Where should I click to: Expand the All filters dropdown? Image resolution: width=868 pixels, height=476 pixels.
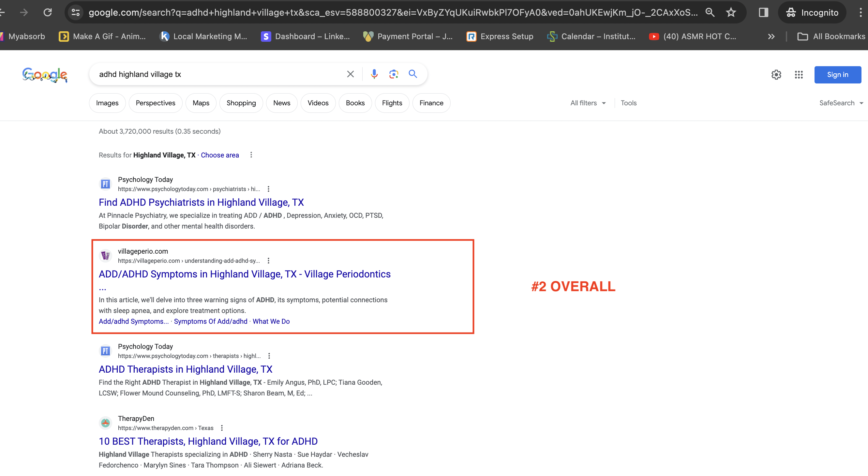tap(588, 103)
